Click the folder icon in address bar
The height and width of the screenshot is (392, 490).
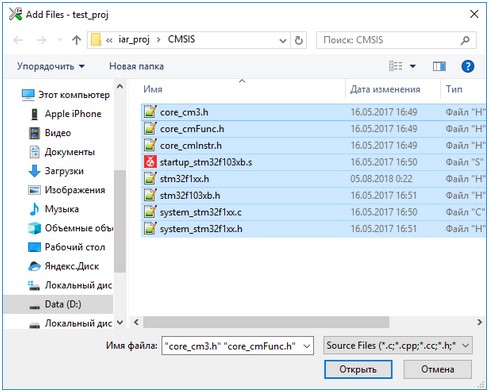click(x=96, y=40)
